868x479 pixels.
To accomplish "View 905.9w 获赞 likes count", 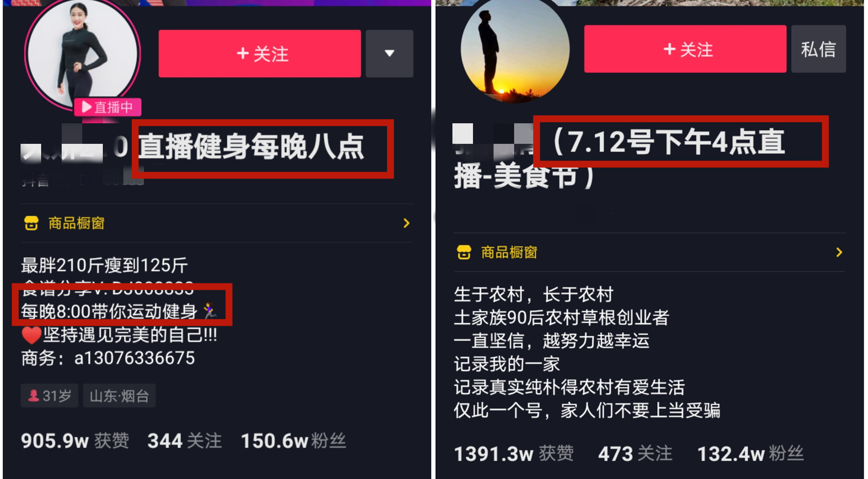I will click(x=75, y=440).
